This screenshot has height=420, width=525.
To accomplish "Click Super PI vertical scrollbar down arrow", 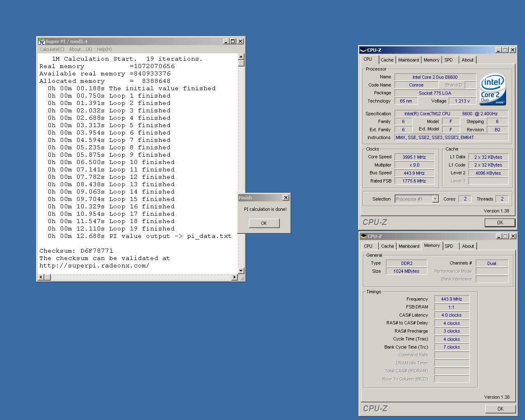I will click(x=241, y=270).
